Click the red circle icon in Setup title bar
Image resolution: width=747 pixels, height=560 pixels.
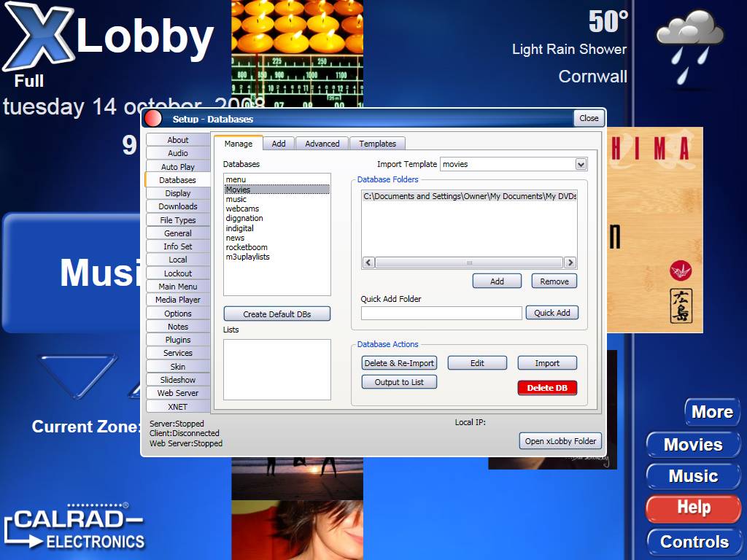point(153,119)
